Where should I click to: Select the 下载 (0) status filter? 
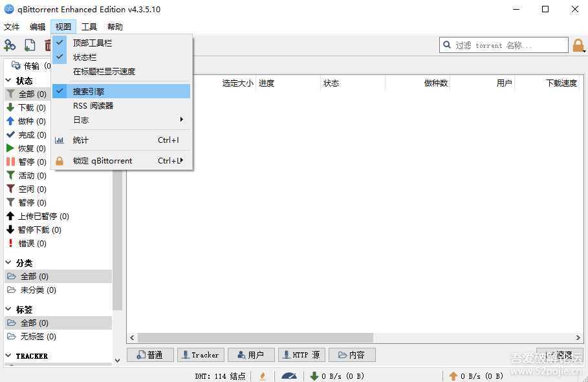31,108
